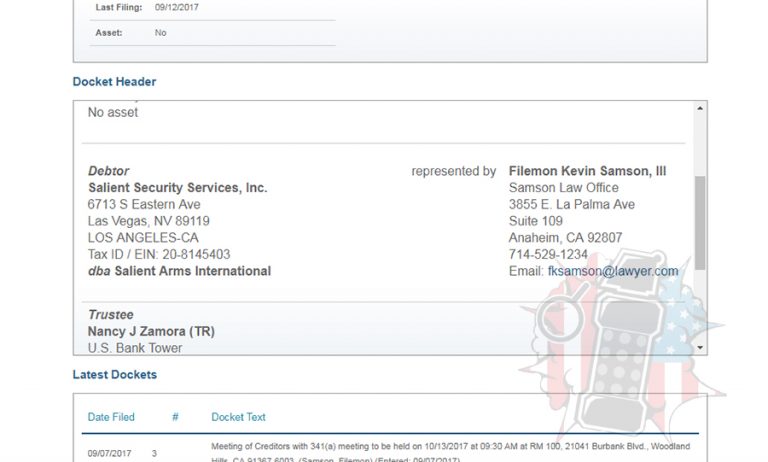The width and height of the screenshot is (768, 462).
Task: Click the Docket Header section title
Action: (x=114, y=82)
